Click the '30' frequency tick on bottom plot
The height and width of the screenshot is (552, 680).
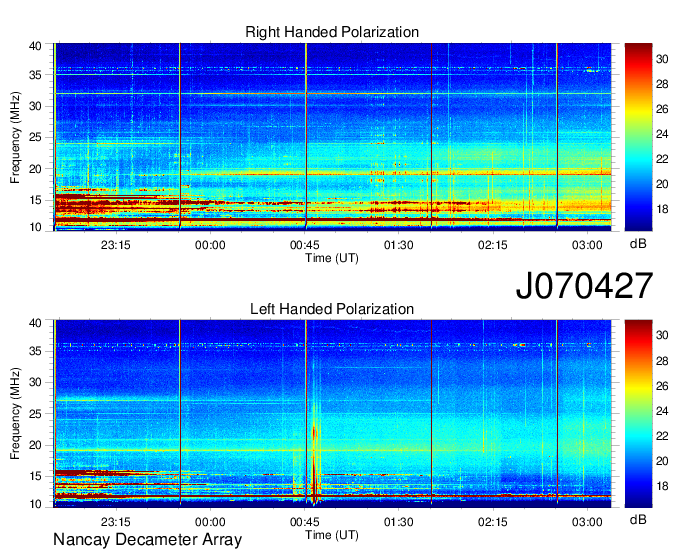[x=35, y=382]
